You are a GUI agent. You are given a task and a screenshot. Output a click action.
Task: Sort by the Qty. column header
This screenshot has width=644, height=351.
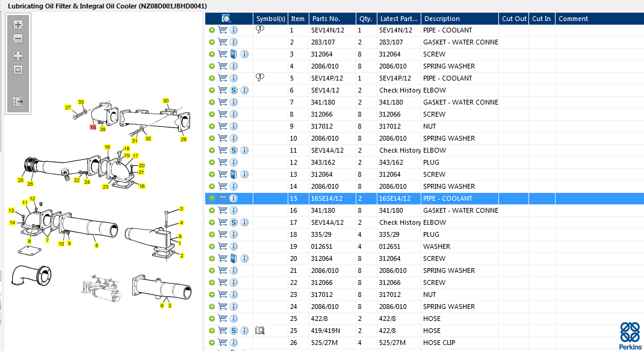pyautogui.click(x=367, y=19)
